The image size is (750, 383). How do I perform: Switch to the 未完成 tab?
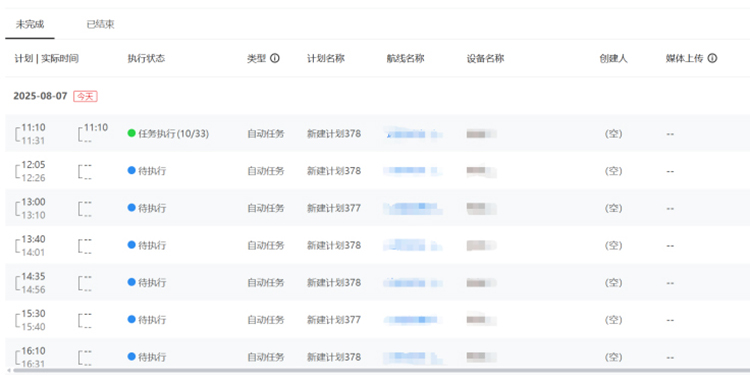pos(30,24)
